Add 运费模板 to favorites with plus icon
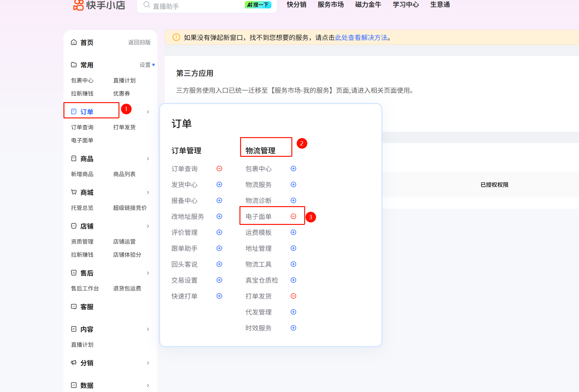Screen dimensions: 579x392 (293, 232)
